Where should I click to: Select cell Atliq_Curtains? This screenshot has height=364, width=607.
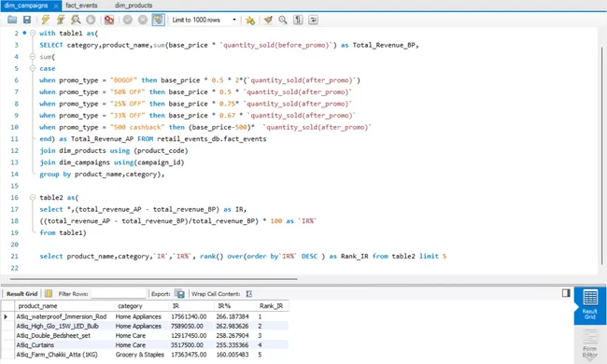tap(64, 345)
